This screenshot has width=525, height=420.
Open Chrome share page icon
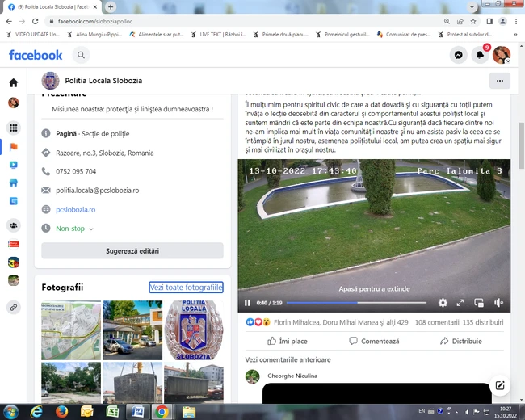click(460, 22)
